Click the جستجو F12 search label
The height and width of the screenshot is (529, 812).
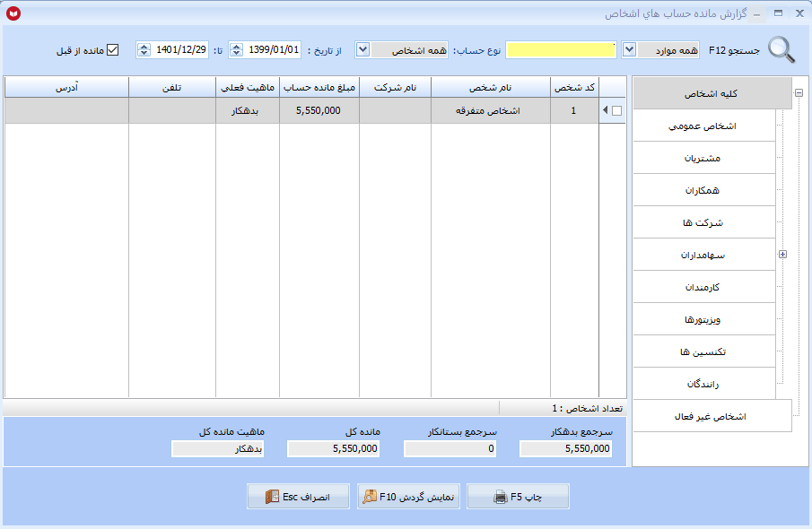[x=734, y=50]
